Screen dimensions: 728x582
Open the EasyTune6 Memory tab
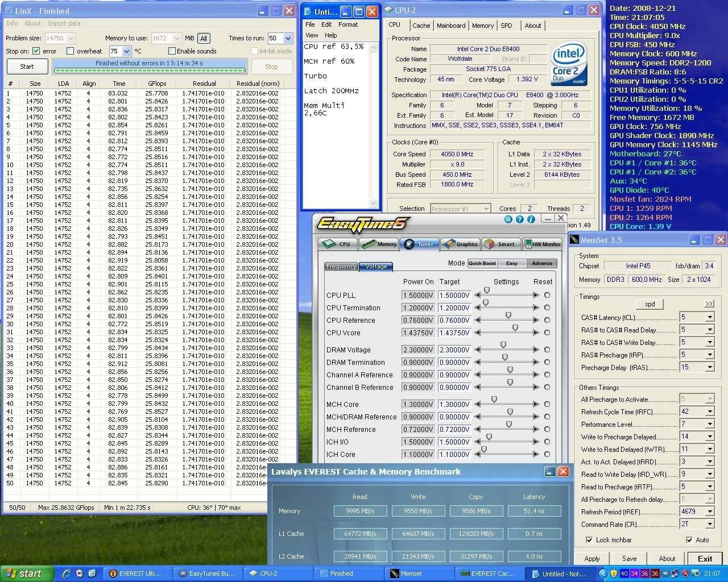tap(379, 244)
